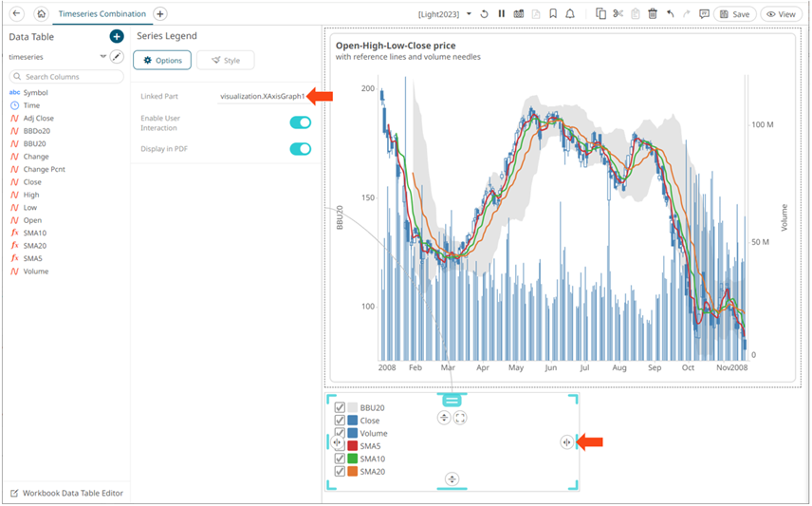Go back with the left arrow button
This screenshot has height=506, width=812.
pos(16,14)
